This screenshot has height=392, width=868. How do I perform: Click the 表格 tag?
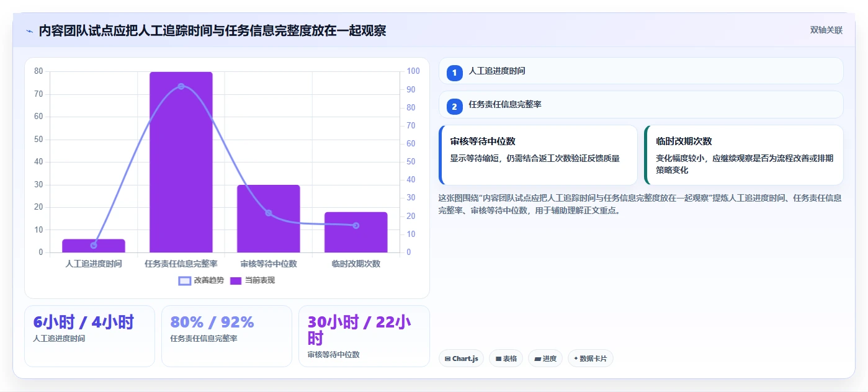pyautogui.click(x=506, y=359)
